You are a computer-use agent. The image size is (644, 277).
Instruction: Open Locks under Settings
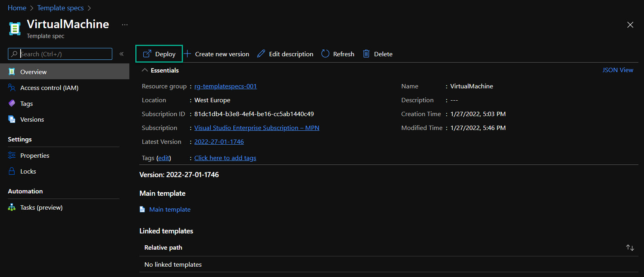click(x=28, y=171)
